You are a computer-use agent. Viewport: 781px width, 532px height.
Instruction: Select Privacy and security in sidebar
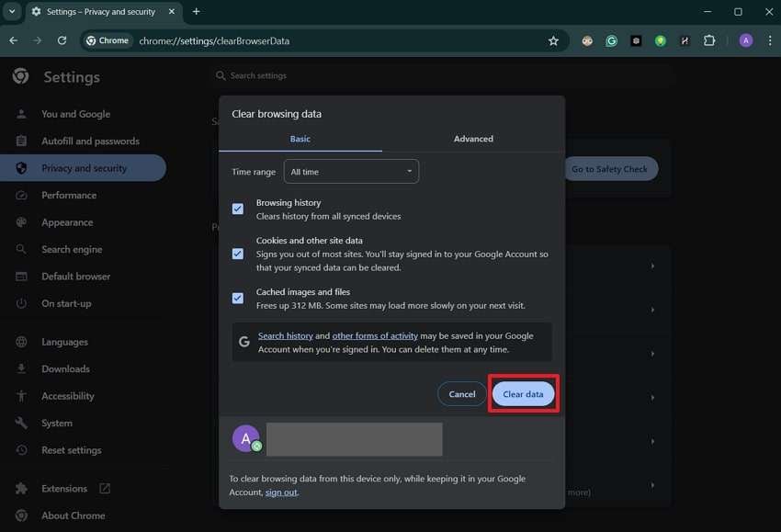pos(84,168)
